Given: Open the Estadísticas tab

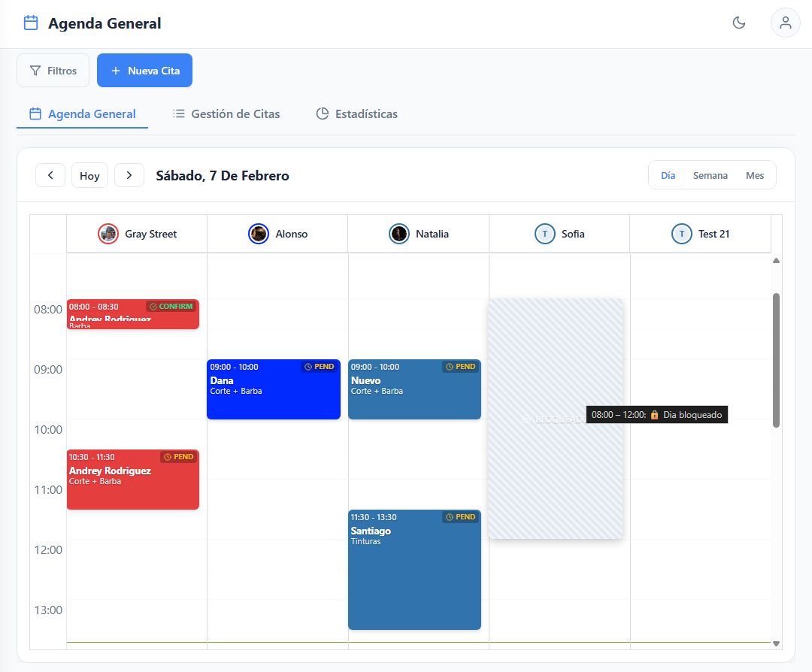Looking at the screenshot, I should point(356,114).
